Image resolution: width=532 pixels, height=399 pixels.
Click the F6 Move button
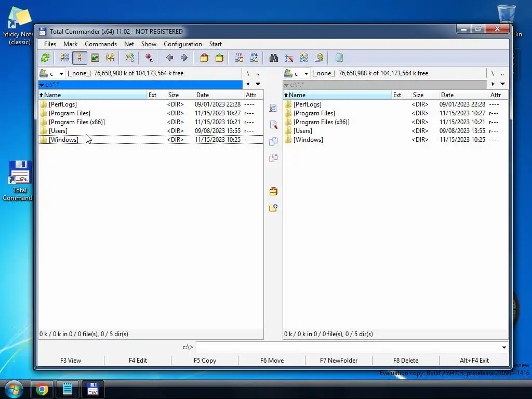pyautogui.click(x=272, y=361)
